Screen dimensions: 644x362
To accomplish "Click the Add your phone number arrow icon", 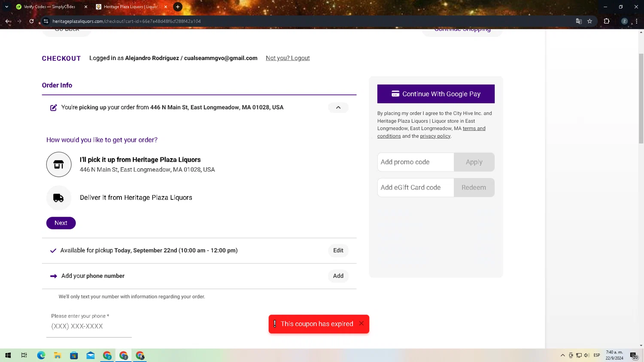I will pyautogui.click(x=54, y=276).
